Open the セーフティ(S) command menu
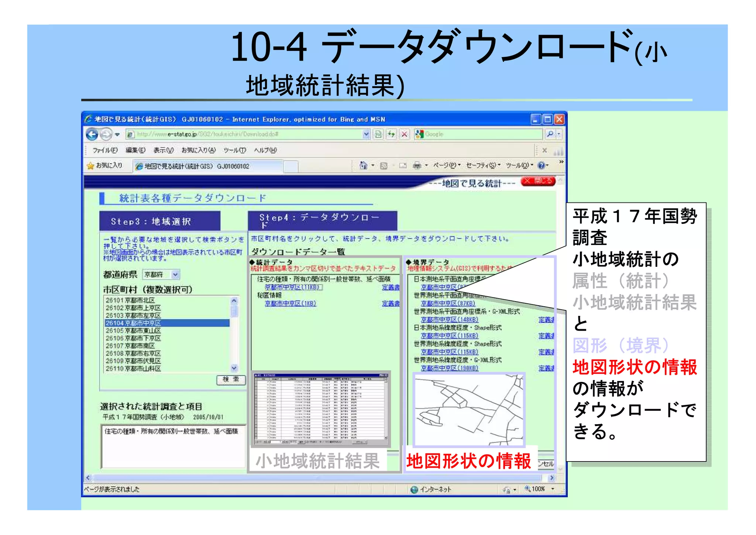 pos(483,166)
